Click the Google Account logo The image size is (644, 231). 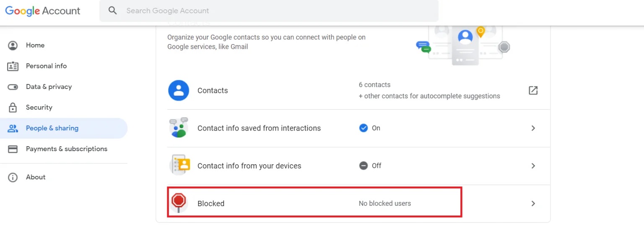[43, 11]
